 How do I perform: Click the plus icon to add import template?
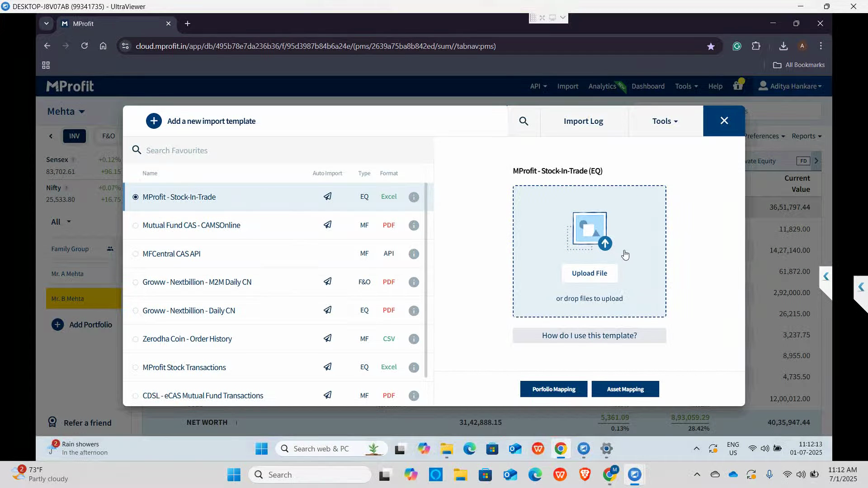(x=154, y=121)
